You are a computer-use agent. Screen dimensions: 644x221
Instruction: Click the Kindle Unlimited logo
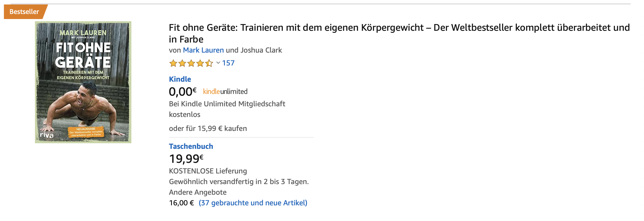(225, 91)
